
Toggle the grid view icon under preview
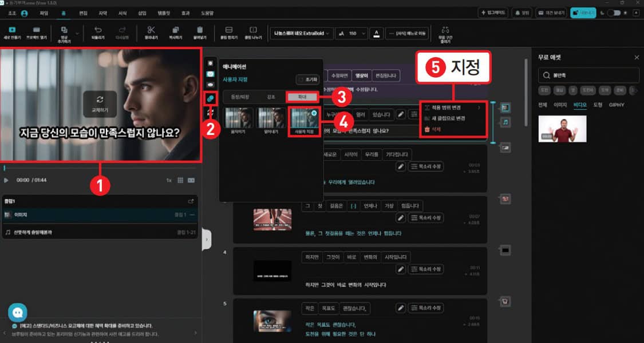pyautogui.click(x=180, y=180)
